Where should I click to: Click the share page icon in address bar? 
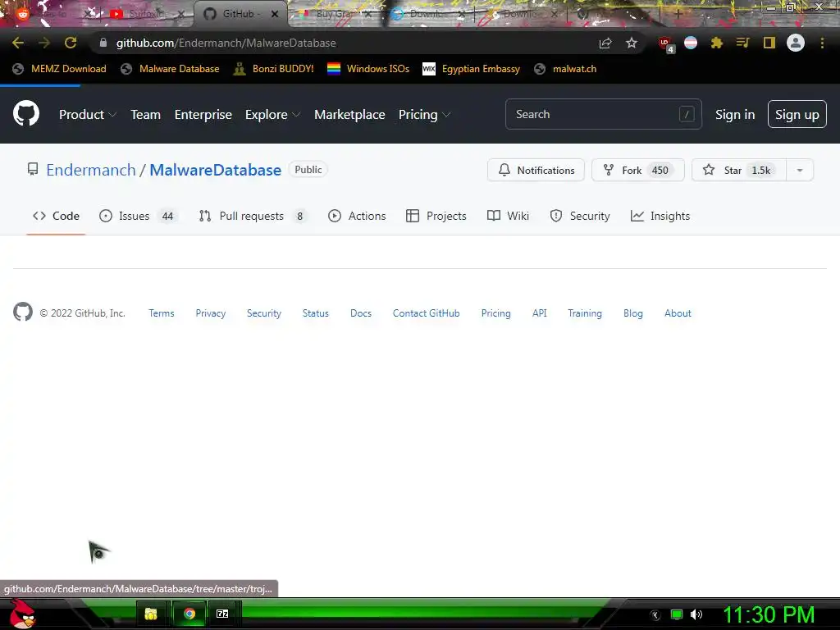click(605, 43)
